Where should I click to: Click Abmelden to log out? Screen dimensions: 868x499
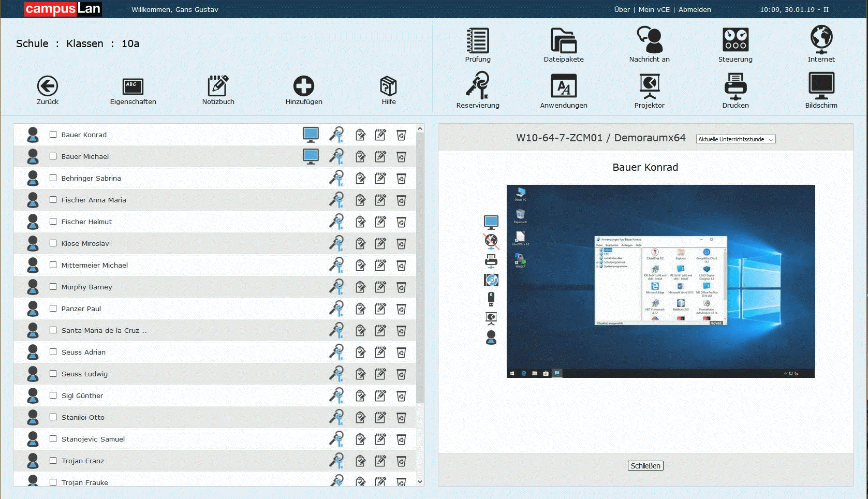(x=695, y=9)
